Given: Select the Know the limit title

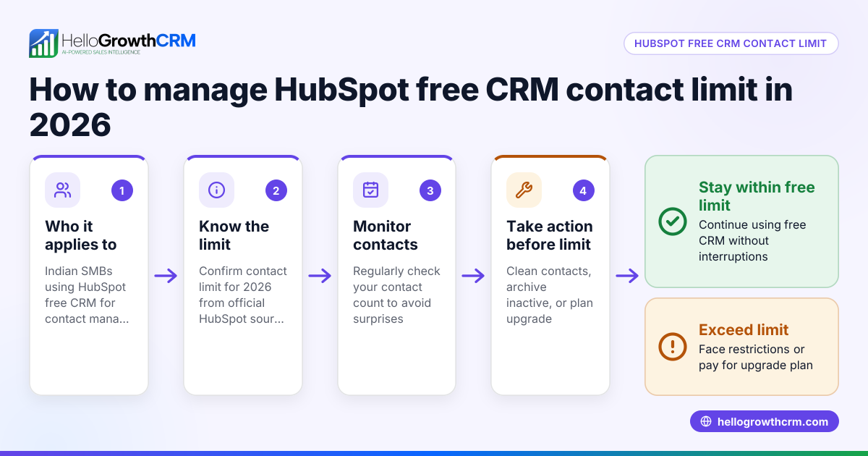Looking at the screenshot, I should pos(234,235).
